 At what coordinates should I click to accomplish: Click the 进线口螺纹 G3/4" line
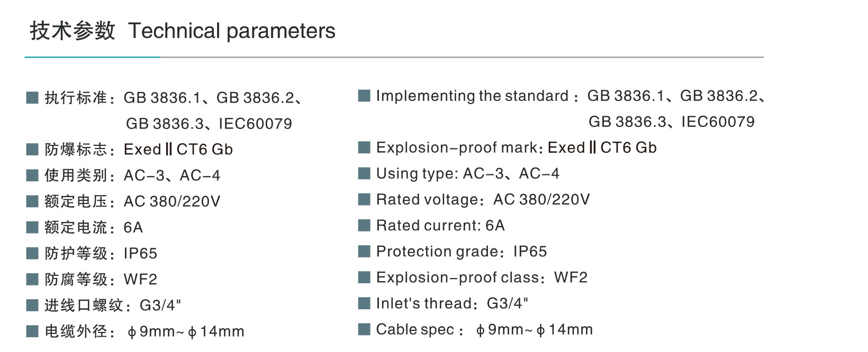point(113,305)
